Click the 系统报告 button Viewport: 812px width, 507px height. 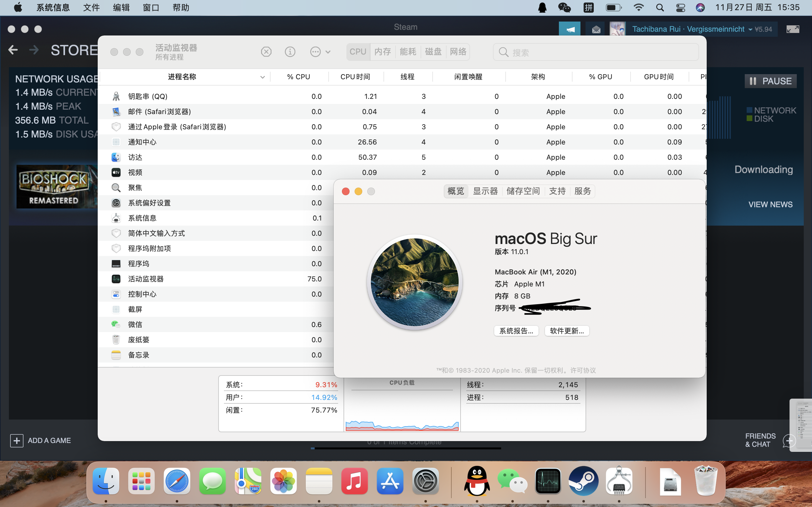pyautogui.click(x=516, y=331)
